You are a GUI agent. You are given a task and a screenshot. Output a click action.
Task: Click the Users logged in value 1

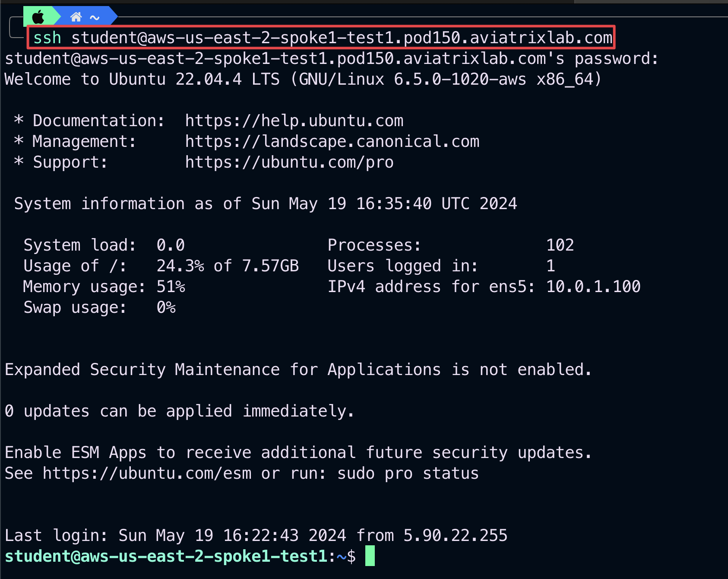(551, 266)
